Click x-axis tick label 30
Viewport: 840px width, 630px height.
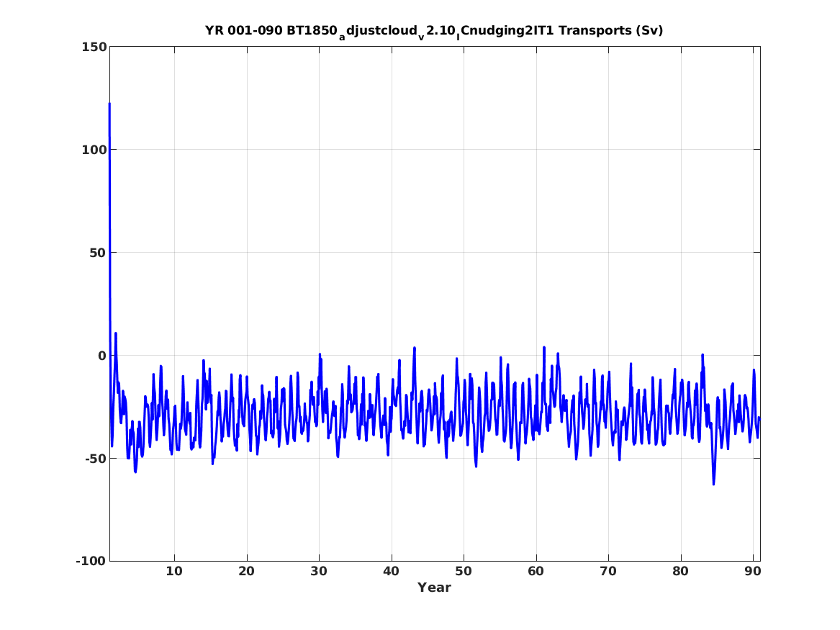[319, 572]
